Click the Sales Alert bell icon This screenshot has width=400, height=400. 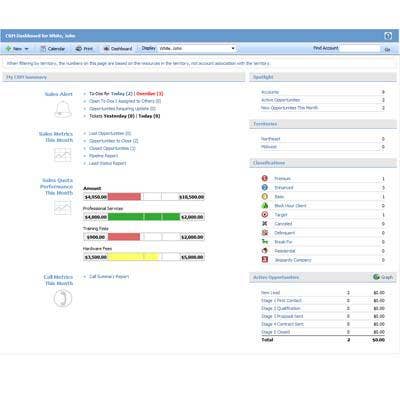coord(63,109)
